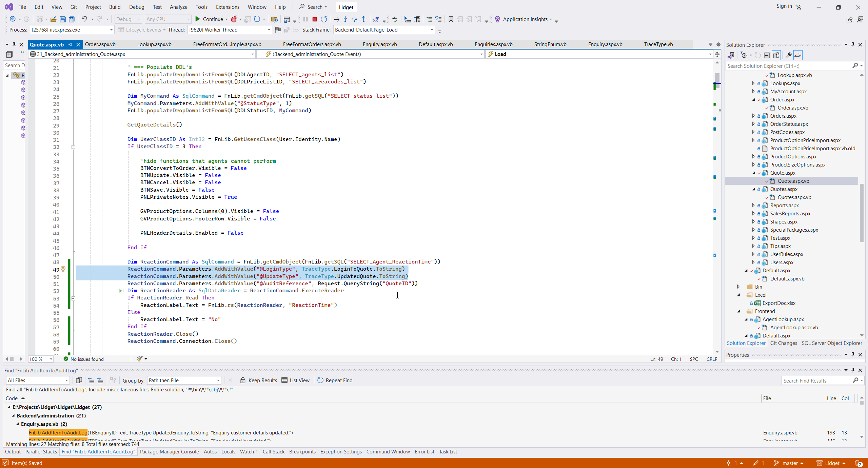Click the Hot Reload flame icon
The height and width of the screenshot is (468, 868).
234,19
